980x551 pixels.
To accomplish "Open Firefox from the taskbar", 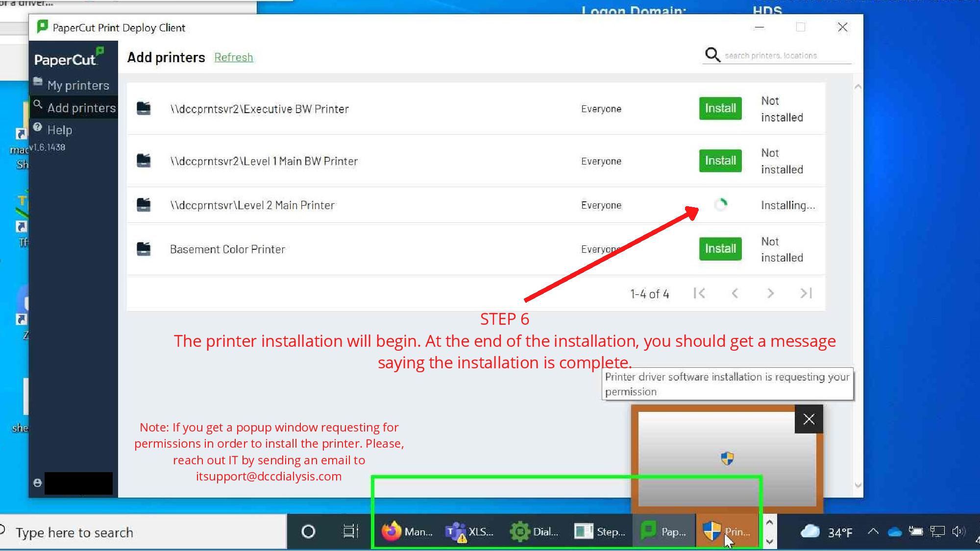I will [407, 531].
